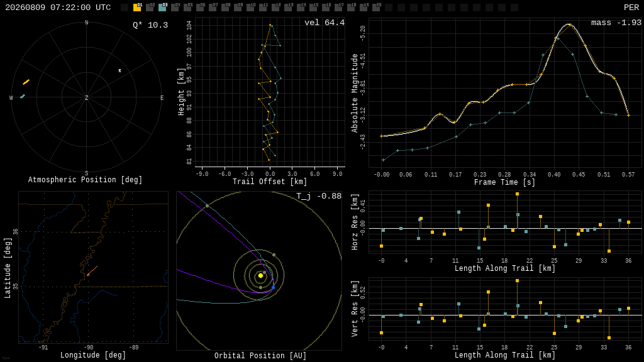Image resolution: width=644 pixels, height=362 pixels.
Task: Click the blue Earth marker on orbit plot
Action: click(x=273, y=288)
